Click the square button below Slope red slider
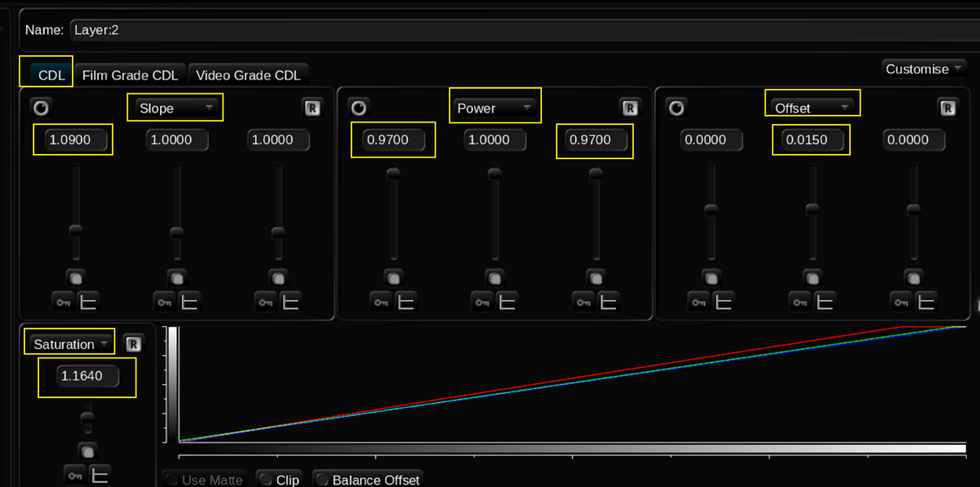 (76, 277)
